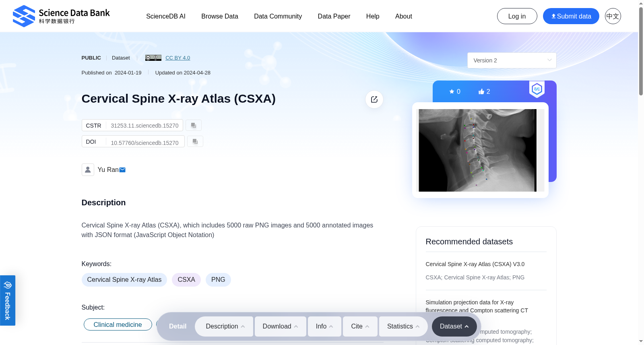This screenshot has width=644, height=345.
Task: Select the PNG keyword tag
Action: [x=218, y=280]
